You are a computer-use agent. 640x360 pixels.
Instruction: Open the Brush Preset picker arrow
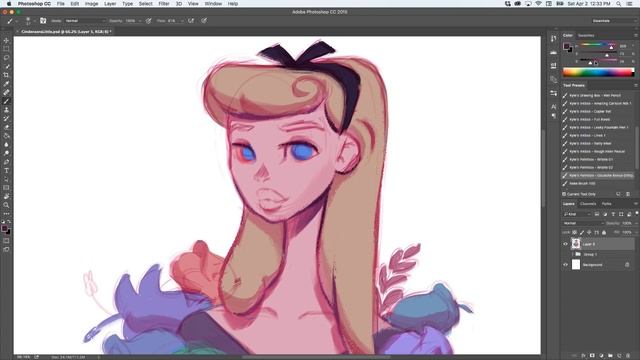[x=34, y=20]
